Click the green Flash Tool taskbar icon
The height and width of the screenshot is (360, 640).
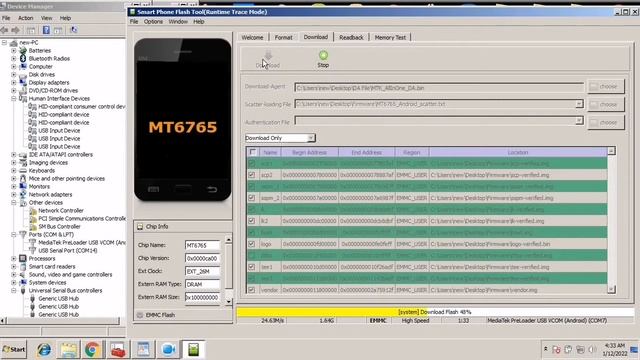click(193, 350)
